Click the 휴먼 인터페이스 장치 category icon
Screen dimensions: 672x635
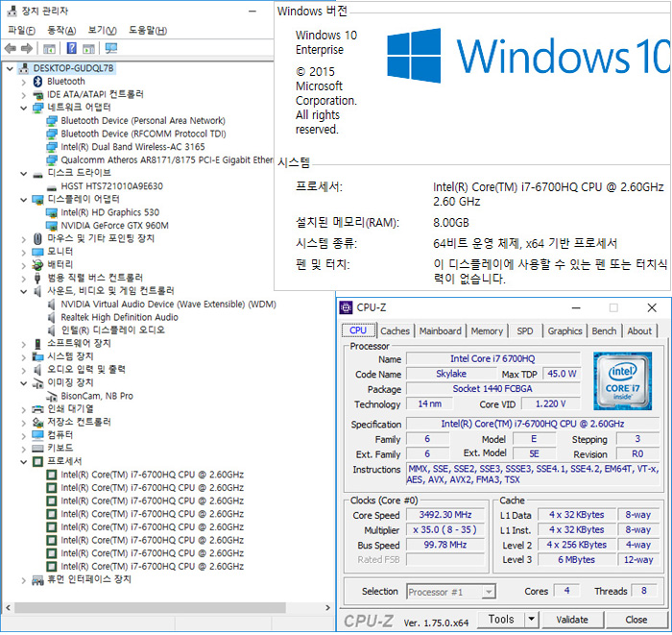tap(37, 579)
